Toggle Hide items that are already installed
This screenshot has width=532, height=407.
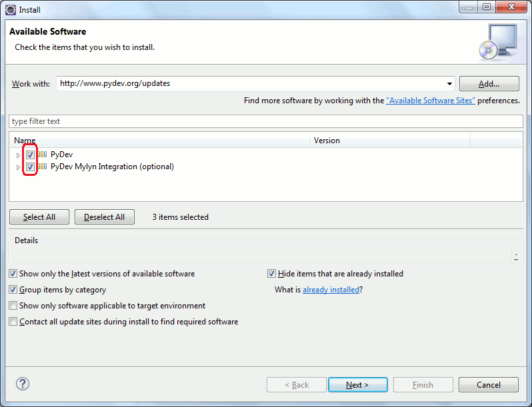[271, 274]
